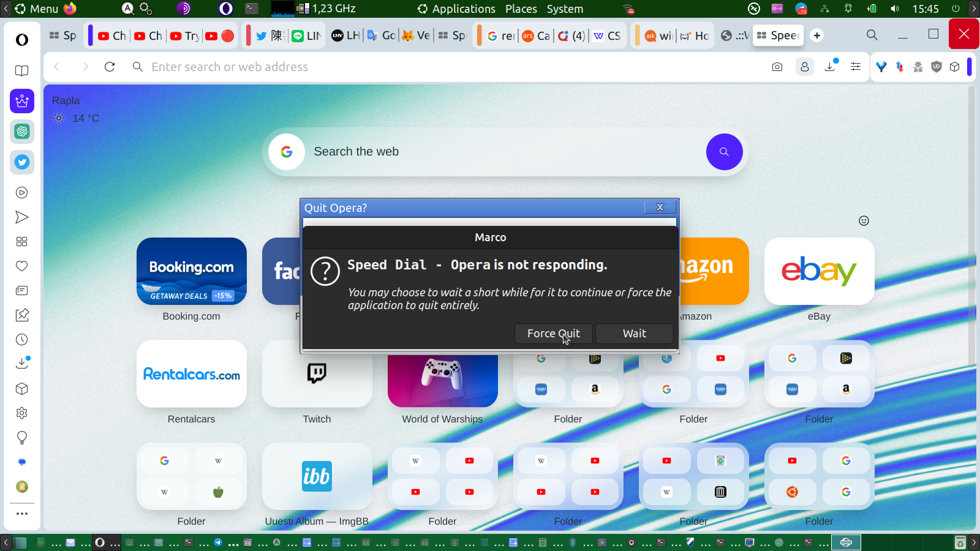Submit the web search with the purple button
The image size is (980, 551).
(x=725, y=152)
